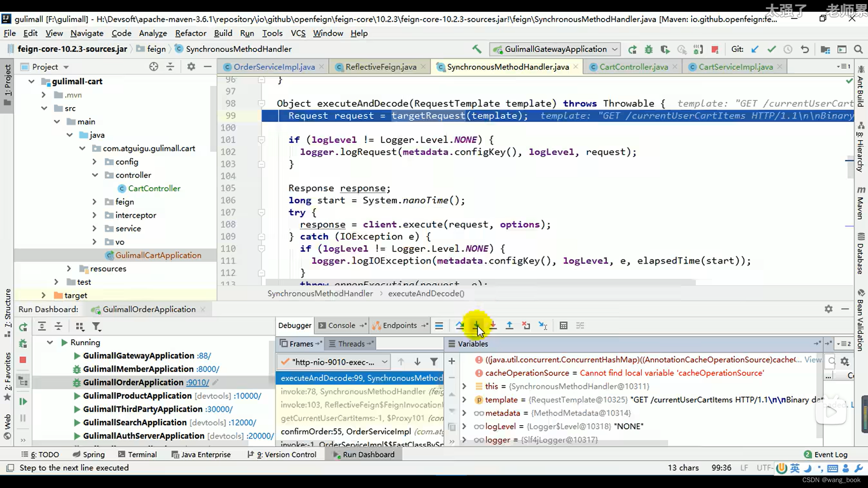Expand the resources folder node
This screenshot has height=488, width=868.
(69, 269)
